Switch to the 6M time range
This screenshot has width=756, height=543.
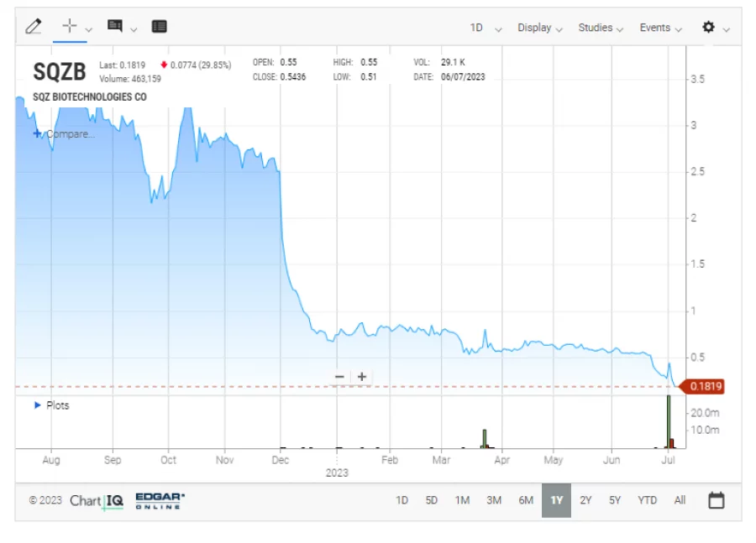(526, 499)
